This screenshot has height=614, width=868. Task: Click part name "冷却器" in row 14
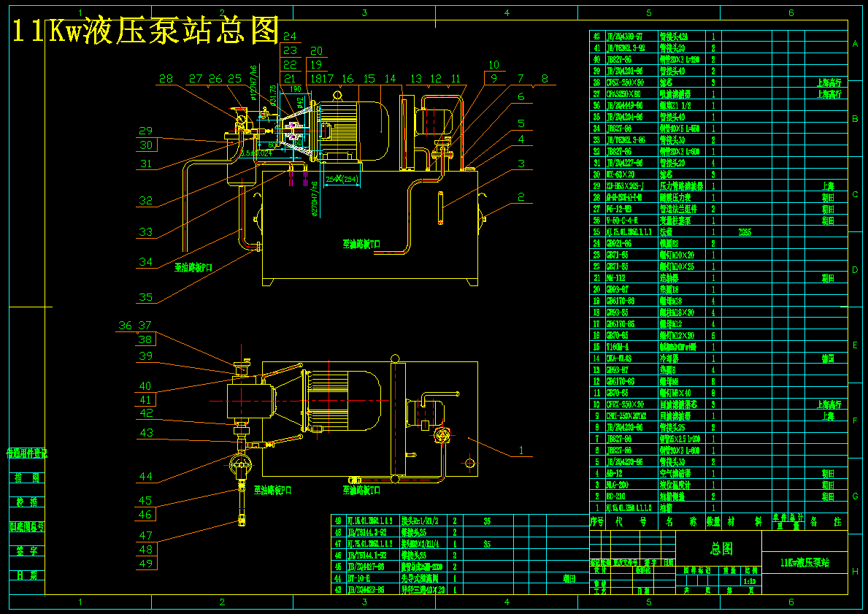tap(669, 358)
